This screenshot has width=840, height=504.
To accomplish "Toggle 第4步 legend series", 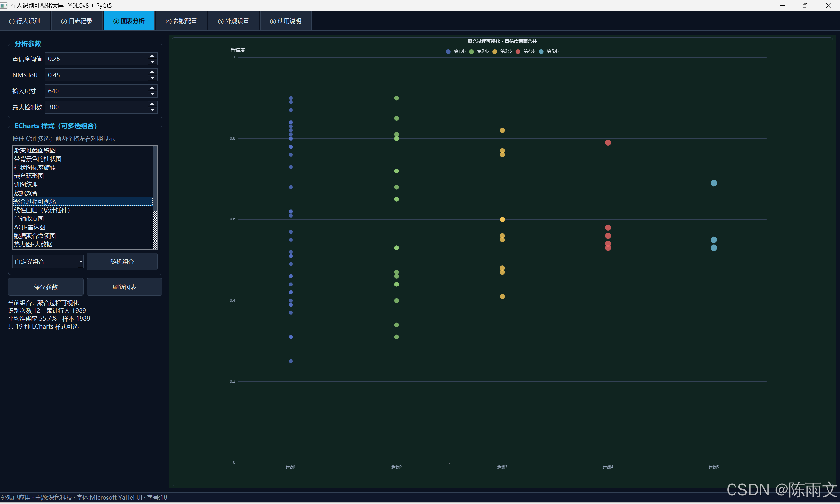I will tap(525, 51).
